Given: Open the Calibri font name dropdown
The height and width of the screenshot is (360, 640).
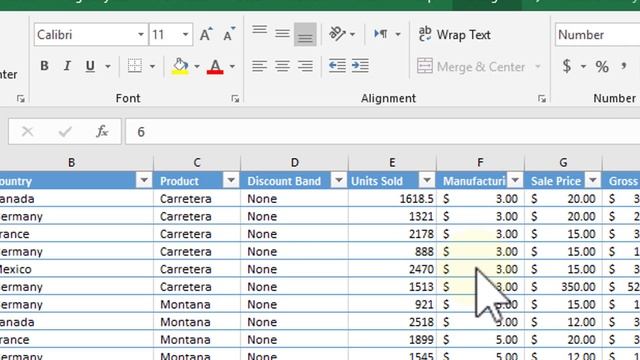Looking at the screenshot, I should 140,34.
